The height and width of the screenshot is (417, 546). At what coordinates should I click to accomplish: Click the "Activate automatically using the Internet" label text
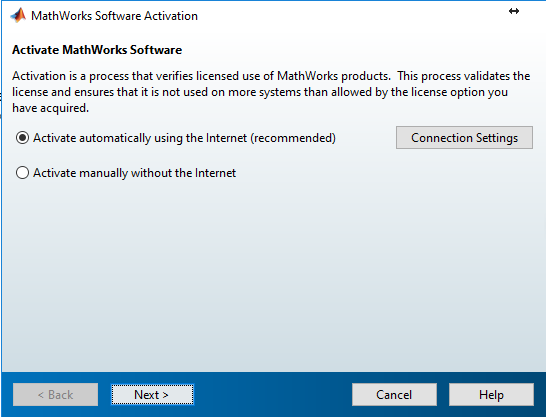pyautogui.click(x=140, y=138)
